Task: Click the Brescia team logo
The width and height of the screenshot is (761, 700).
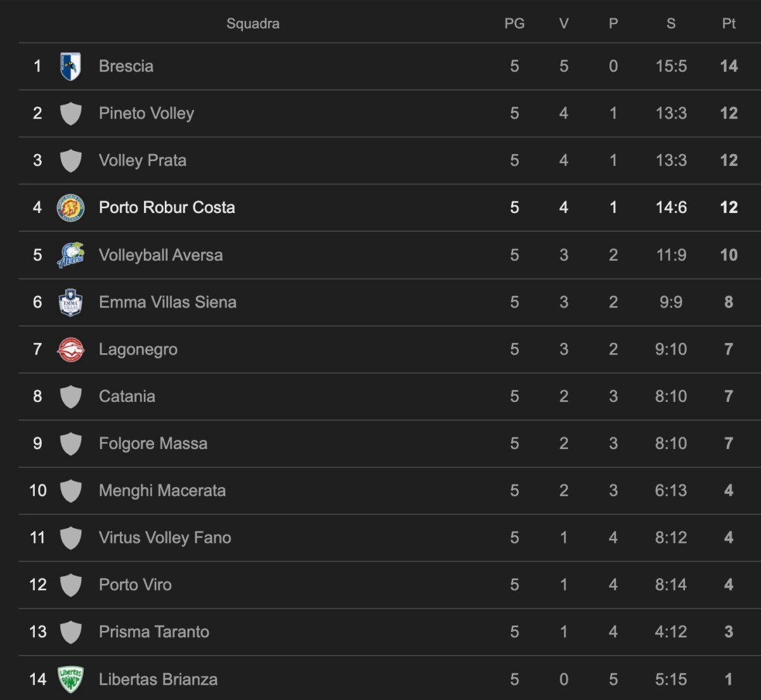Action: (70, 66)
